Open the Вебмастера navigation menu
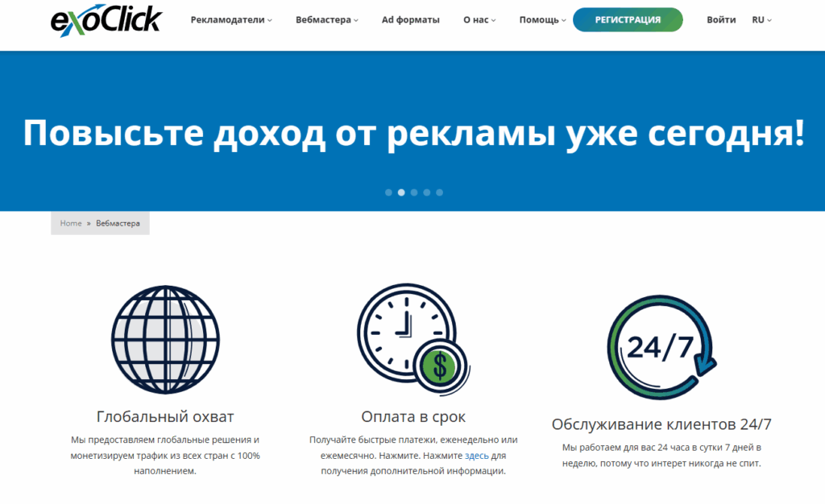 coord(325,19)
